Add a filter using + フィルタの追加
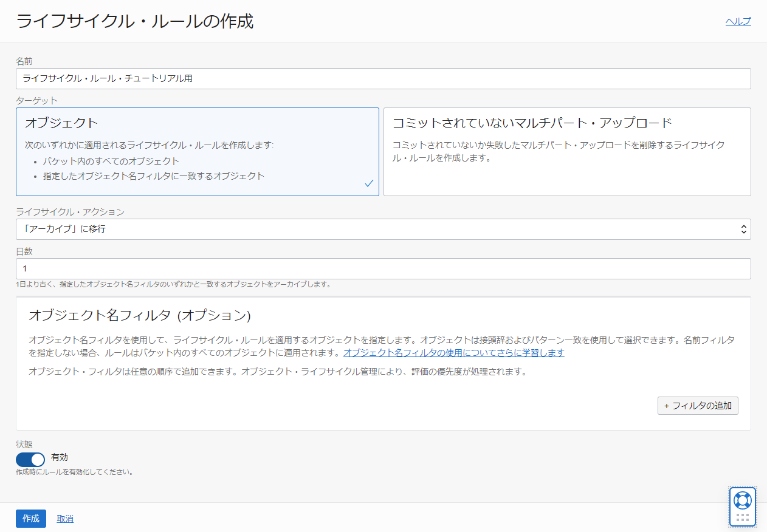The image size is (767, 532). [x=697, y=406]
